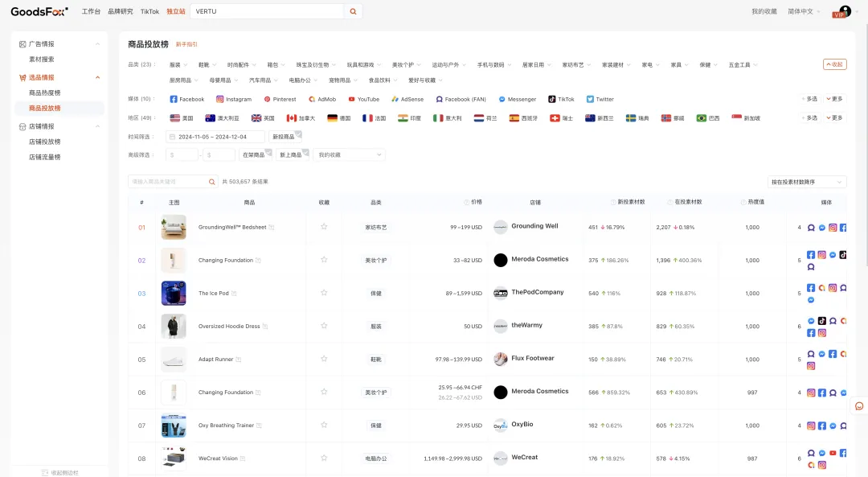The height and width of the screenshot is (477, 868).
Task: Open the 我的收藏 dropdown filter
Action: (349, 154)
